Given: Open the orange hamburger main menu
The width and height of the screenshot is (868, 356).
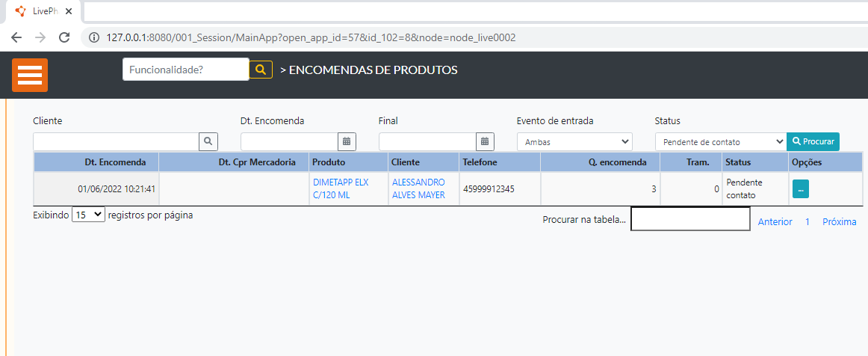Looking at the screenshot, I should click(x=30, y=75).
